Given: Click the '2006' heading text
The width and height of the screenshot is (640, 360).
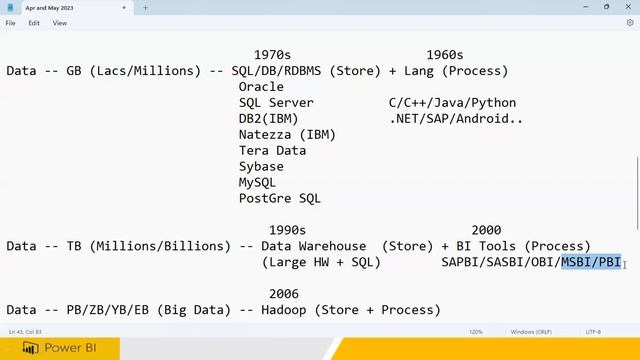Looking at the screenshot, I should tap(284, 294).
